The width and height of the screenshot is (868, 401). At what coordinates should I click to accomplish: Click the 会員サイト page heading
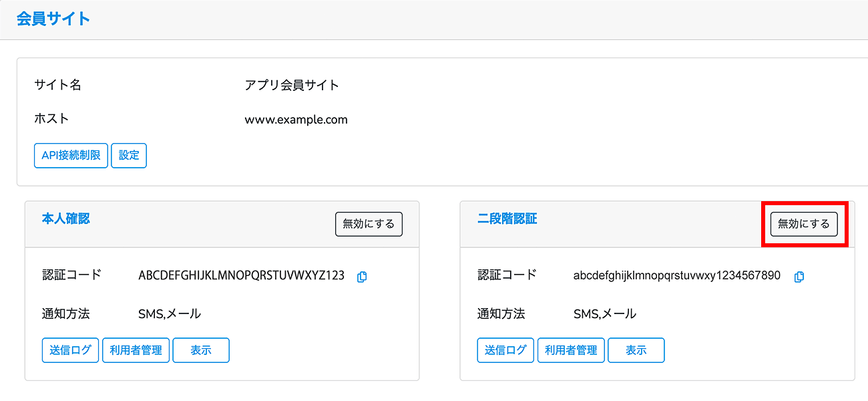53,19
